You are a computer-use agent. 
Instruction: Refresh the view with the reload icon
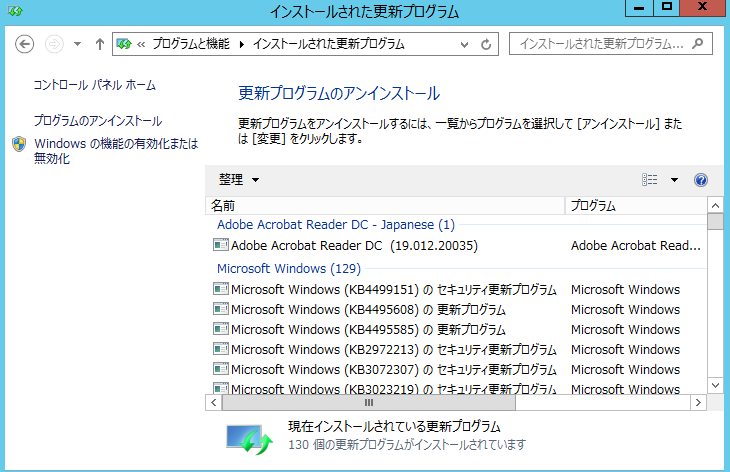tap(486, 45)
